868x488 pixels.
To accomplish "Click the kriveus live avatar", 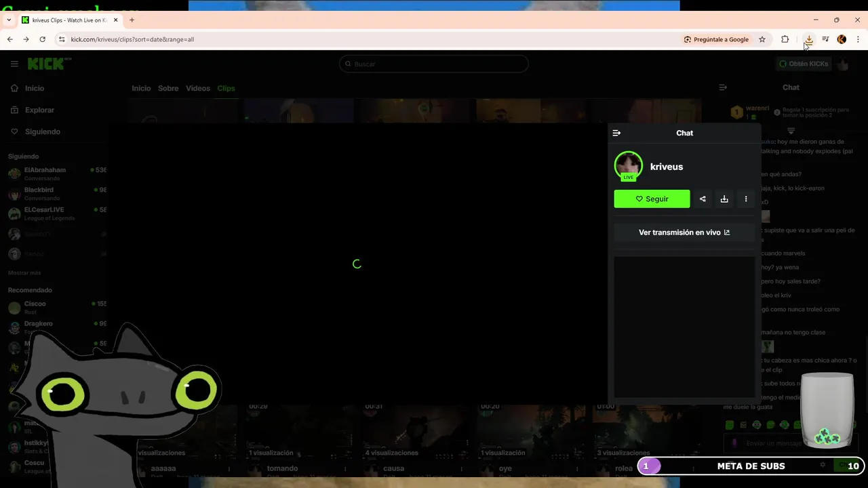I will (629, 166).
